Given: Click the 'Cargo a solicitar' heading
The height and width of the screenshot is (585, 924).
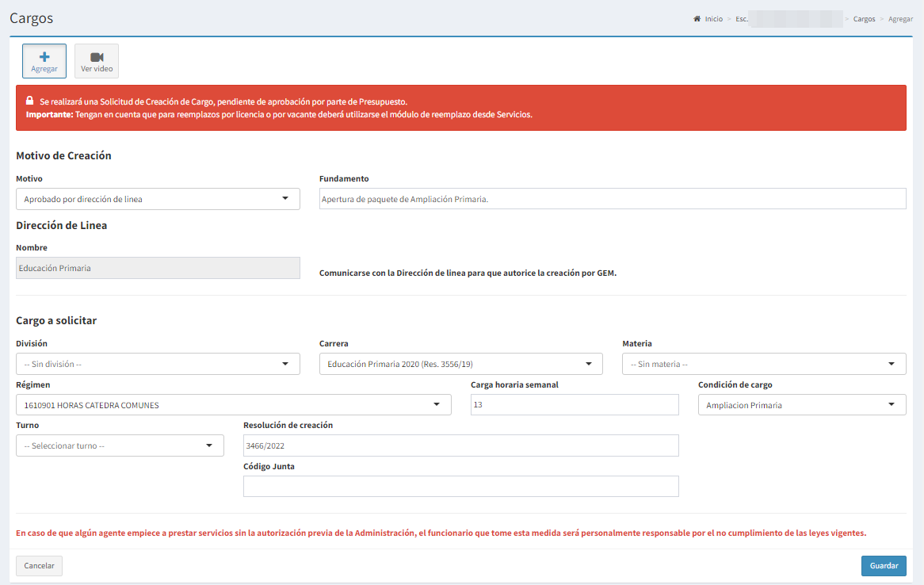Looking at the screenshot, I should click(x=56, y=321).
